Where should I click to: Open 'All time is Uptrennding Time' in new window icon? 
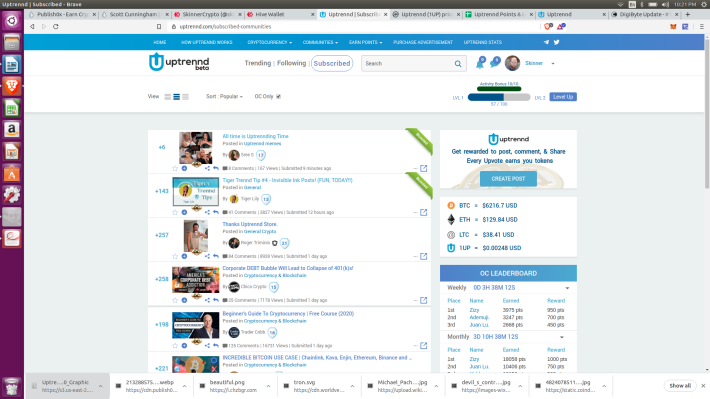[x=423, y=168]
